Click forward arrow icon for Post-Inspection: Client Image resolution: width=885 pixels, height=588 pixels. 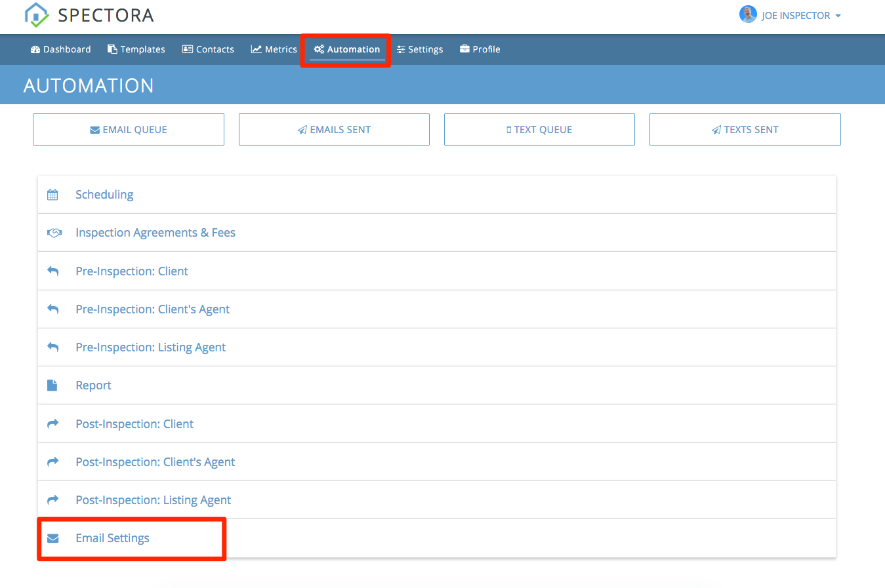53,423
